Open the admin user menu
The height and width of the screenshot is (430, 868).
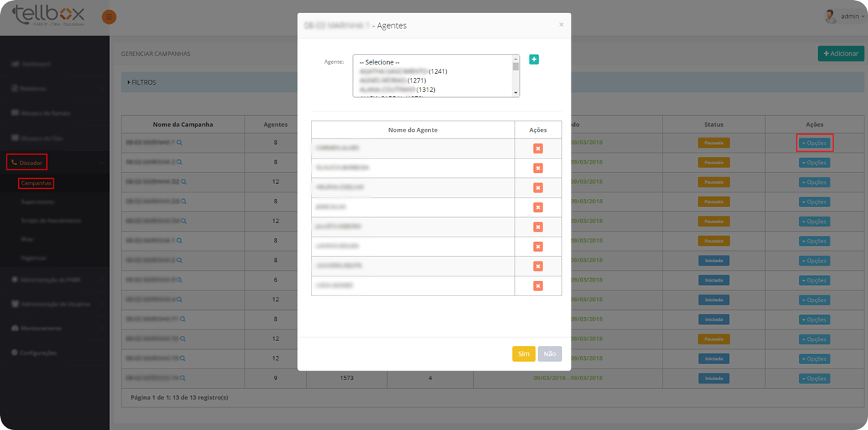coord(843,16)
